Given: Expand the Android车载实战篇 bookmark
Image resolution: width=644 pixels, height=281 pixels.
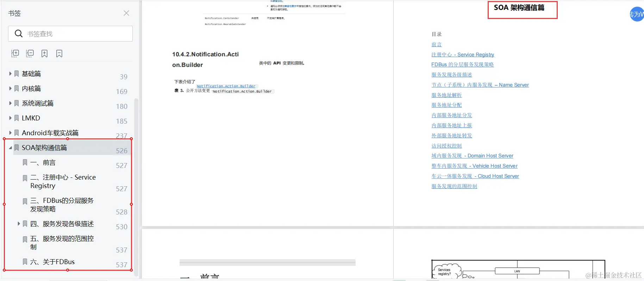Looking at the screenshot, I should point(10,133).
